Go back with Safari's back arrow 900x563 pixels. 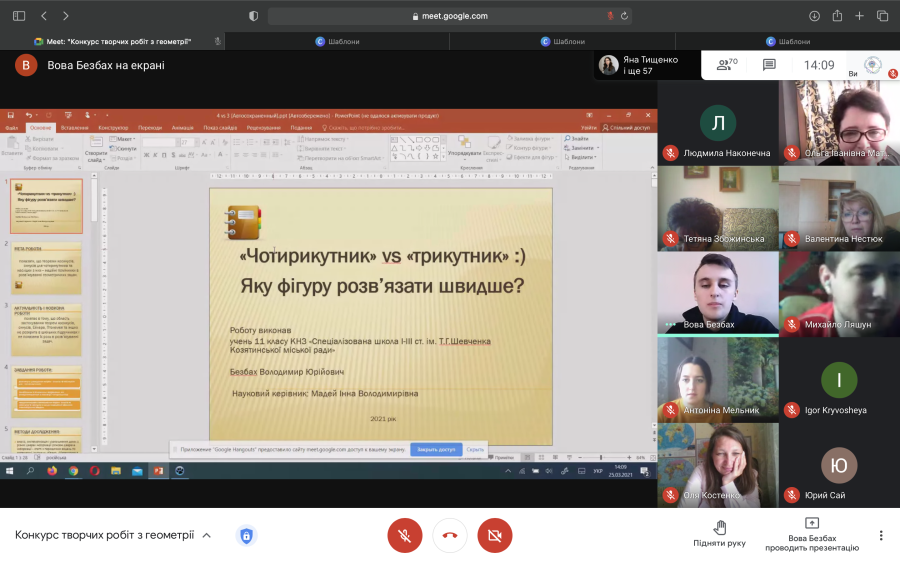pos(44,16)
